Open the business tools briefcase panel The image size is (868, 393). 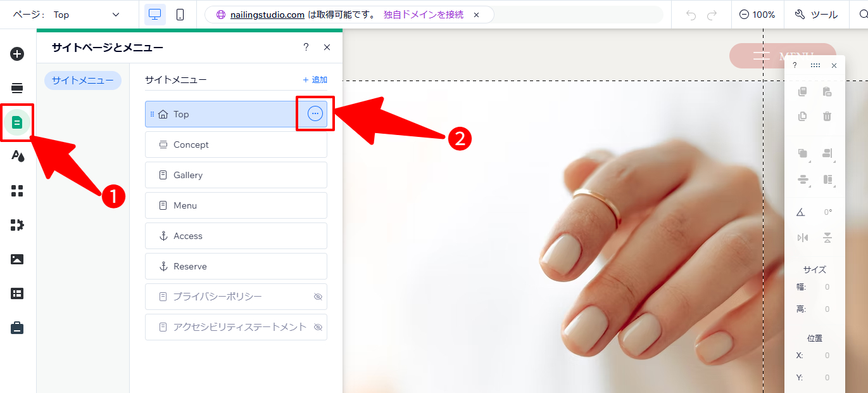tap(17, 327)
